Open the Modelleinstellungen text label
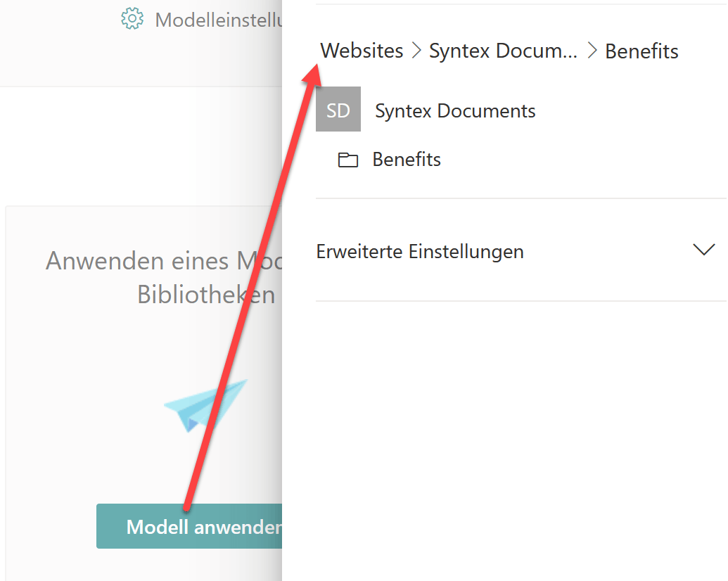This screenshot has width=728, height=581. pyautogui.click(x=219, y=20)
